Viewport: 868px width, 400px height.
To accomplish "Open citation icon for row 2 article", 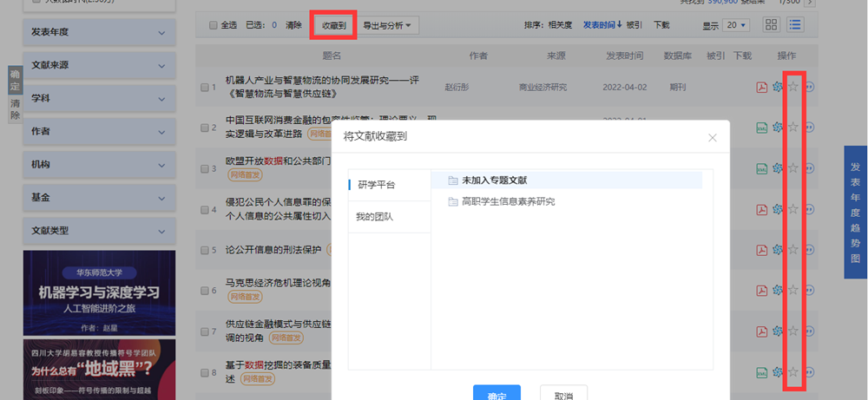I will coord(809,128).
